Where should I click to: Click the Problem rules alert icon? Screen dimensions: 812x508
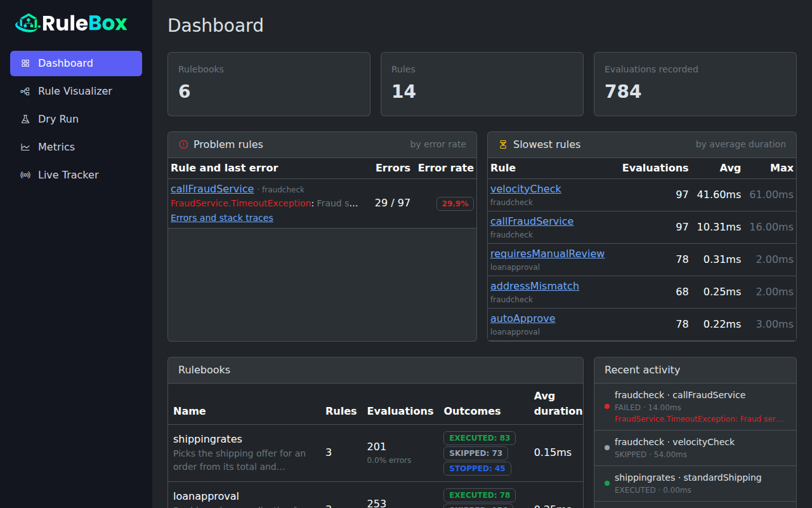[183, 145]
